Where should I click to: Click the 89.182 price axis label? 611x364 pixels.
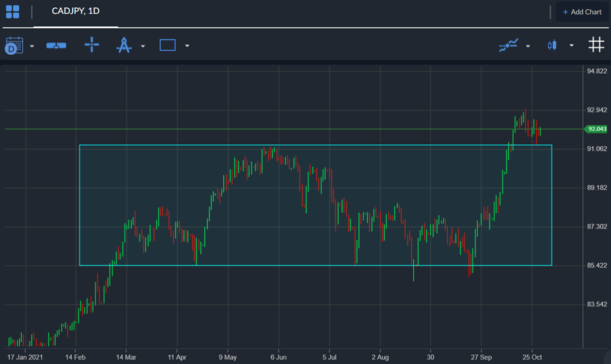coord(597,188)
